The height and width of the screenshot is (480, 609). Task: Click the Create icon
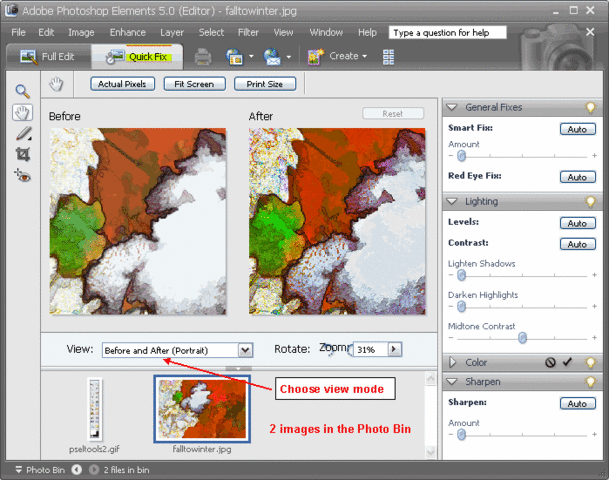(x=316, y=57)
